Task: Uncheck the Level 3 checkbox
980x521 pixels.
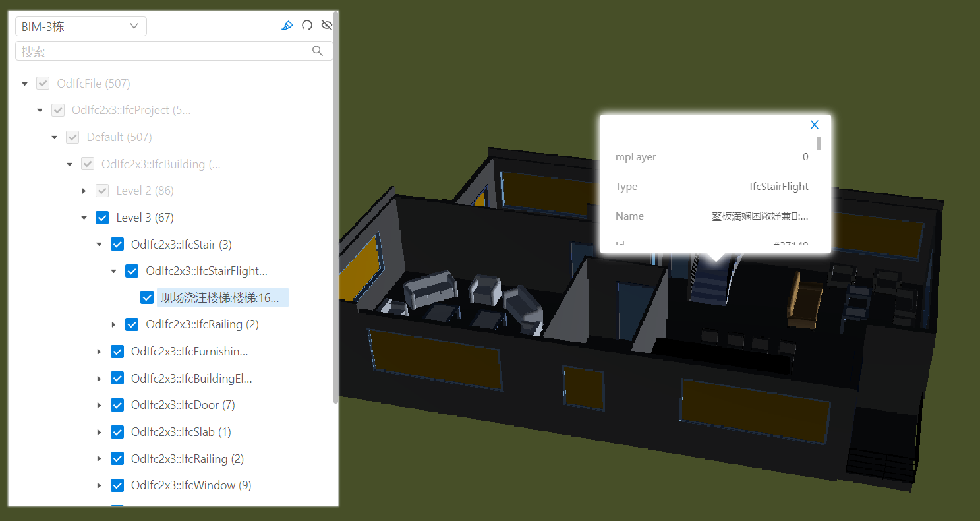Action: point(102,218)
